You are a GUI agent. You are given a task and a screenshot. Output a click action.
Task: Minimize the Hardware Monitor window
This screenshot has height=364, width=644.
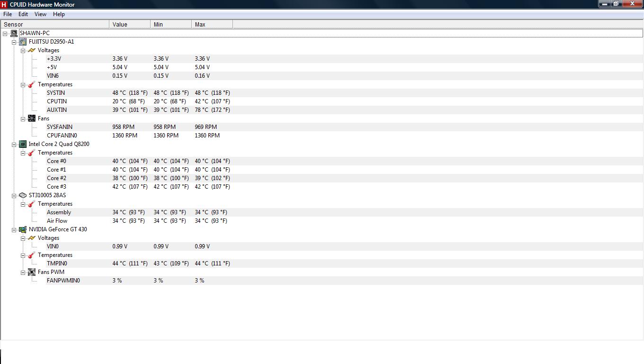[604, 4]
